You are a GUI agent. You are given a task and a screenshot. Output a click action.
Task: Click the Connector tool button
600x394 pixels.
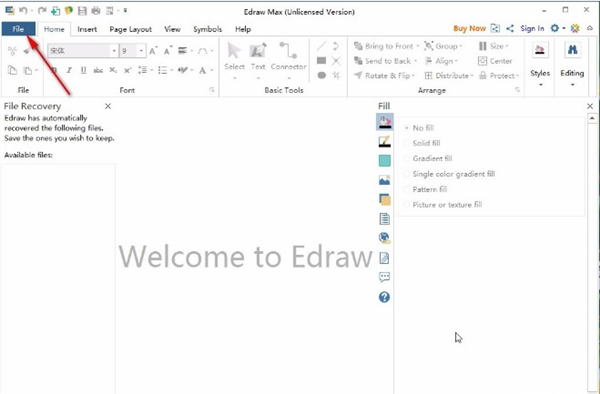coord(289,60)
